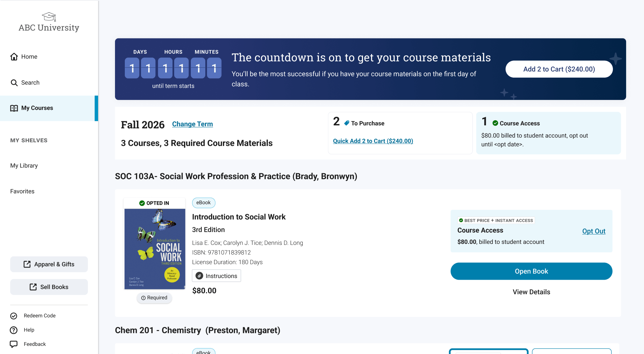Screen dimensions: 644x354
Task: Click the Feedback chat bubble icon
Action: (x=14, y=344)
